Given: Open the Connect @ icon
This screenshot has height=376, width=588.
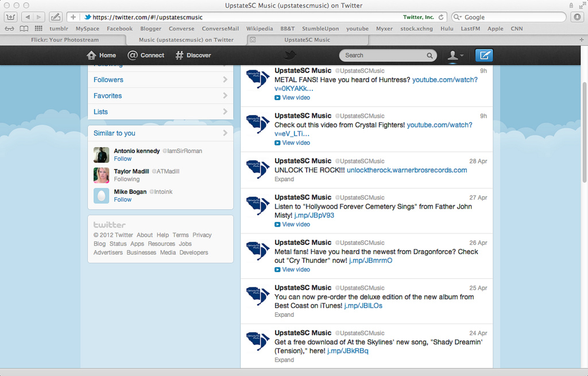Looking at the screenshot, I should (133, 55).
